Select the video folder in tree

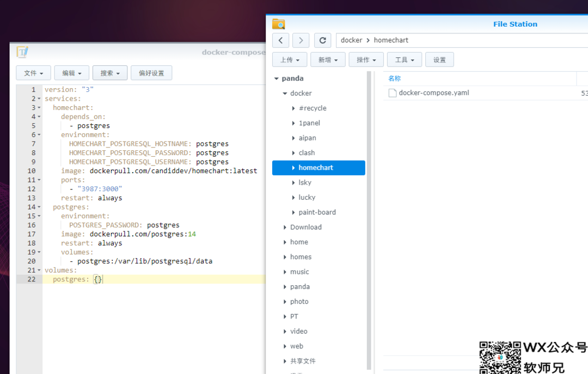[298, 331]
